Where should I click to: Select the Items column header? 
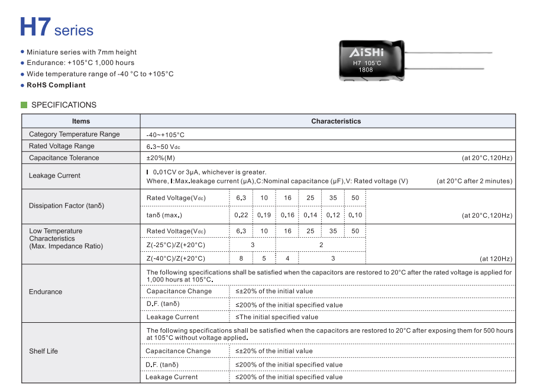[81, 121]
